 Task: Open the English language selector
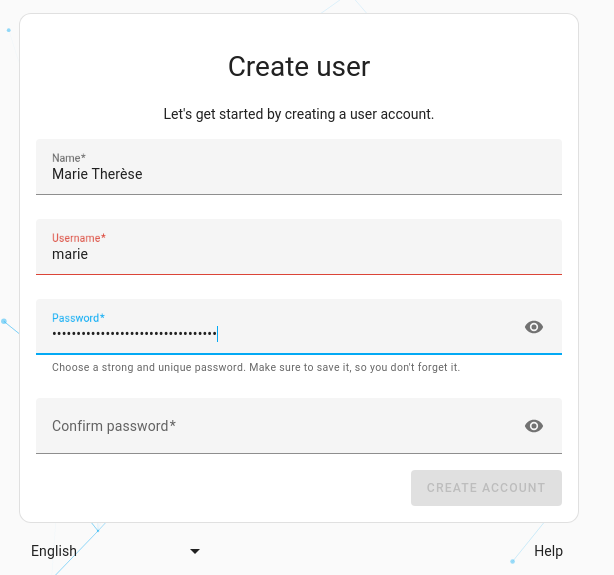[54, 551]
